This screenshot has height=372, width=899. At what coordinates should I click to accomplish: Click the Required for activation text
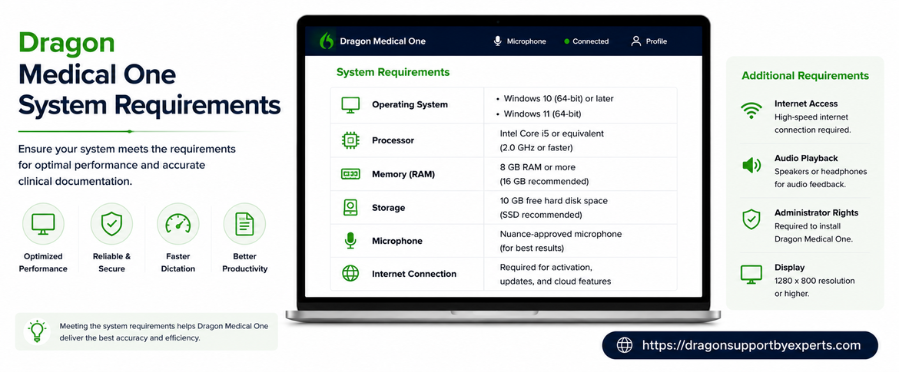(546, 267)
